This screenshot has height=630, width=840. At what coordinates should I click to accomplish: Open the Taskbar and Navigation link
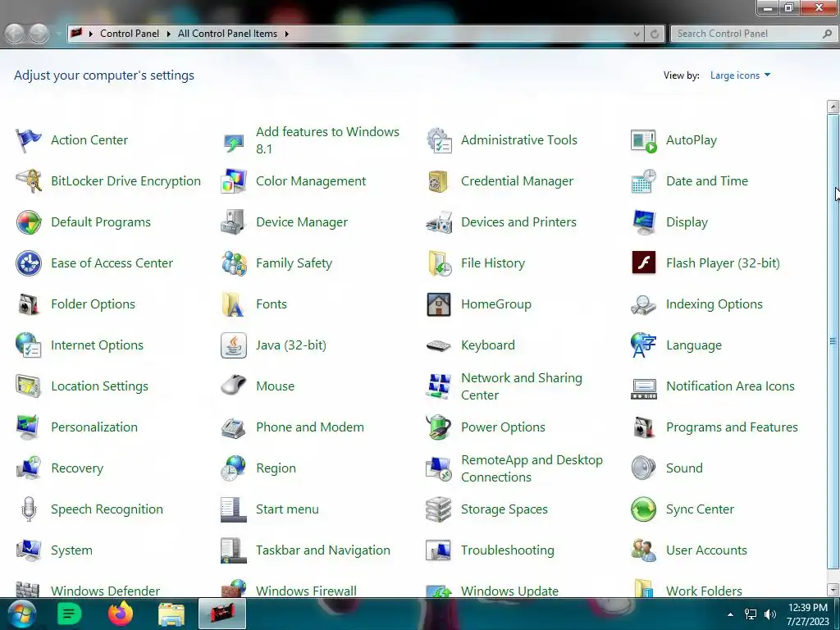pos(323,550)
